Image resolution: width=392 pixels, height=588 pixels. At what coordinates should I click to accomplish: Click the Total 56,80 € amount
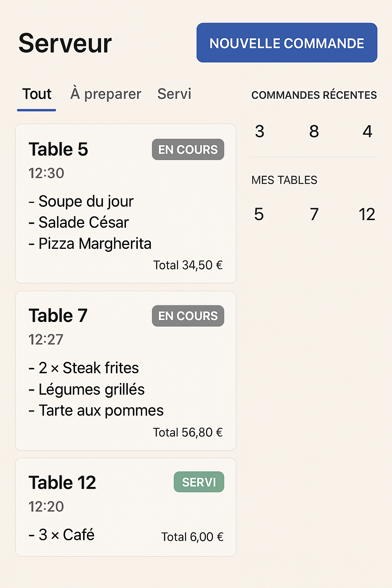(x=188, y=433)
